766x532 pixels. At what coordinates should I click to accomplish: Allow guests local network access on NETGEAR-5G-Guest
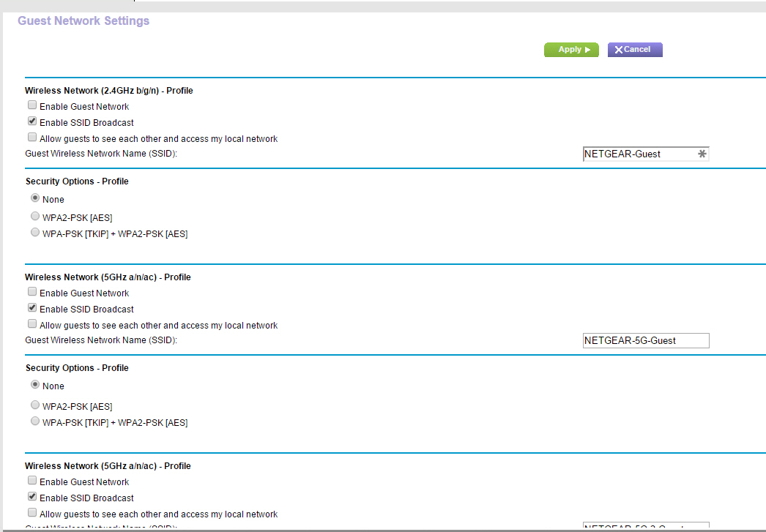(32, 325)
